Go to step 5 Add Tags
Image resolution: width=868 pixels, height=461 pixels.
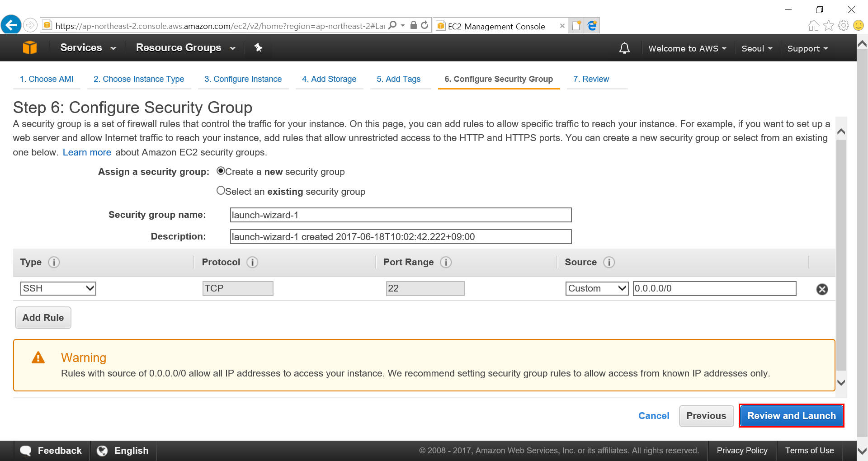click(399, 79)
